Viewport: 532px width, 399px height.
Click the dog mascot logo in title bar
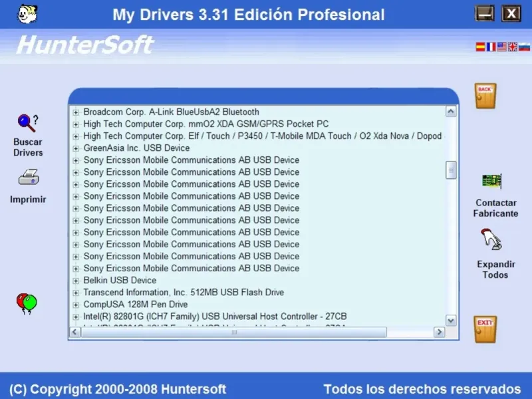(x=27, y=14)
